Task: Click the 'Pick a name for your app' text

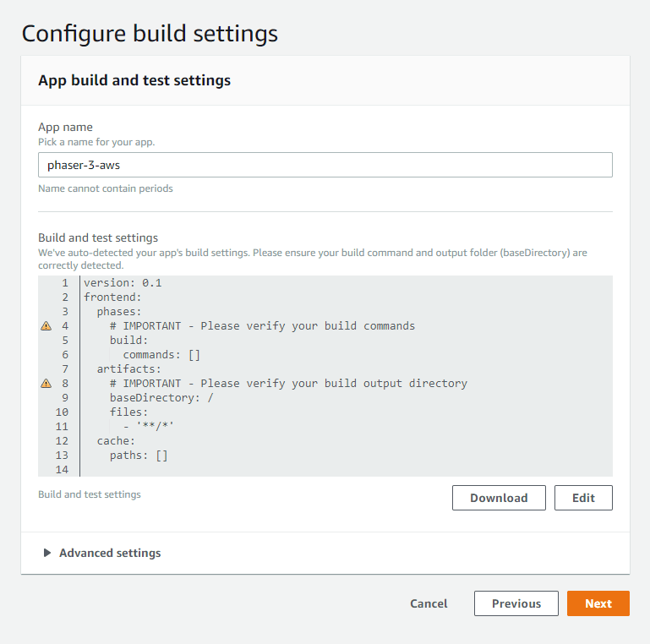Action: point(96,142)
